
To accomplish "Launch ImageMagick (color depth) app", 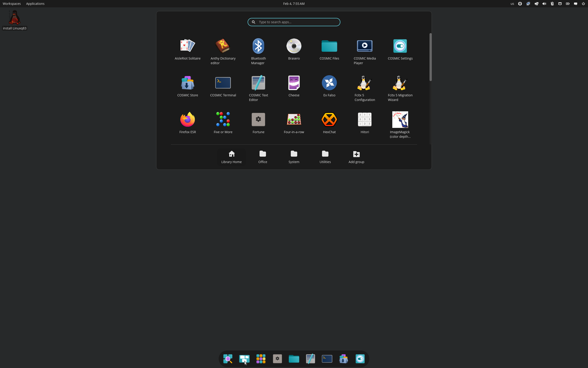I will 400,125.
